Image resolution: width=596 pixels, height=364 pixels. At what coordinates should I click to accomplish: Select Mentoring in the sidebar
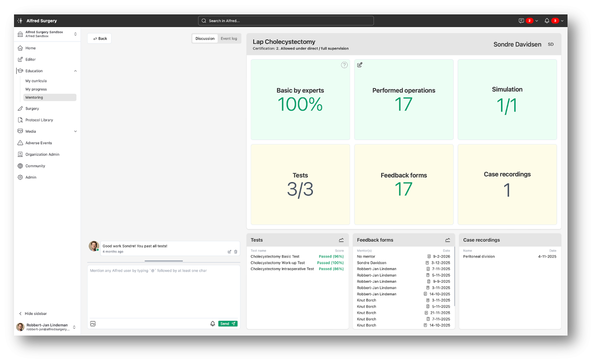50,98
